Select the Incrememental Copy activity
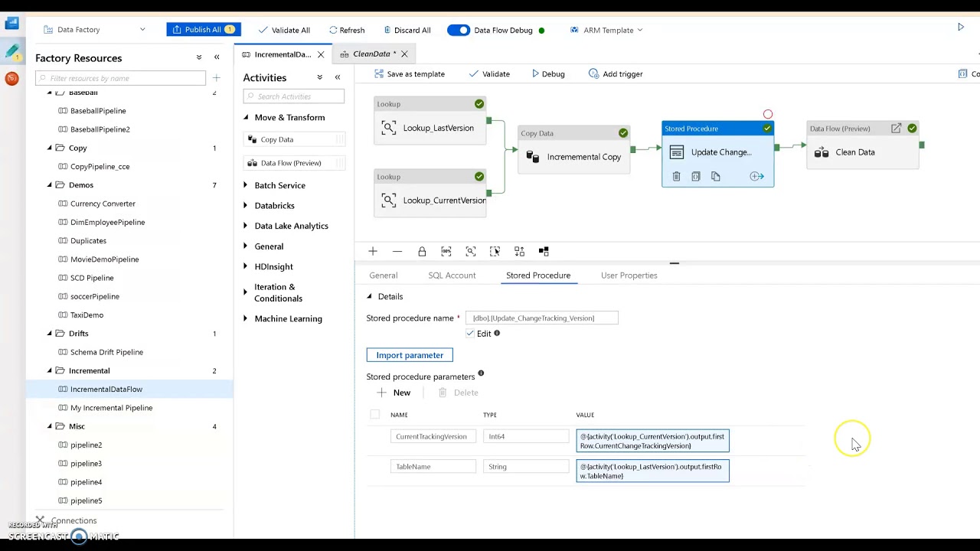 click(574, 150)
